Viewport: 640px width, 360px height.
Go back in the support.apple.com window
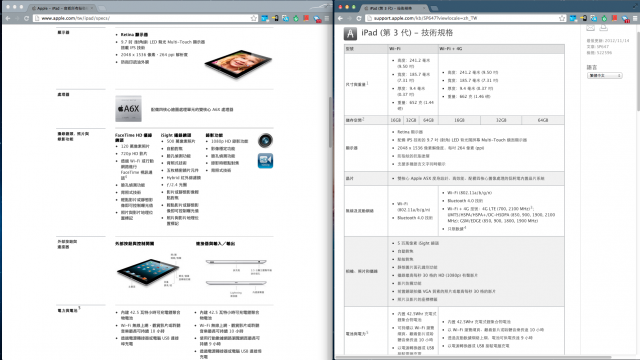coord(340,18)
